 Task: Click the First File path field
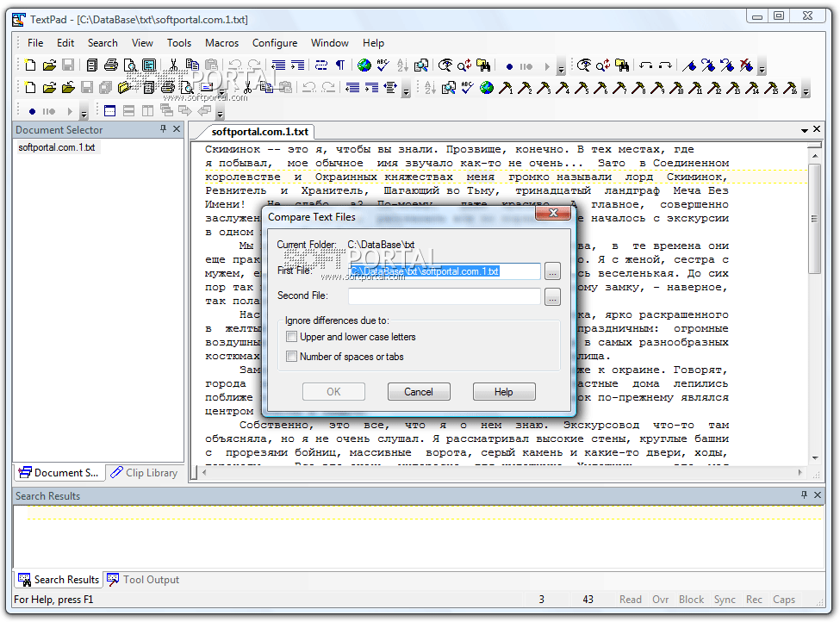[445, 271]
